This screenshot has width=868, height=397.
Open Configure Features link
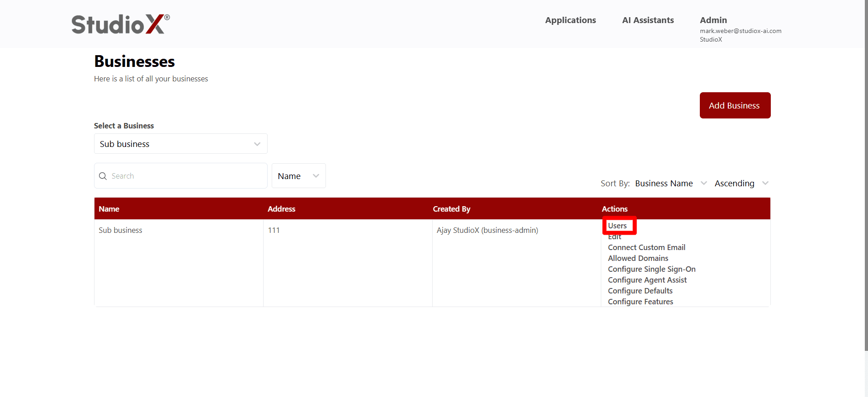coord(640,302)
